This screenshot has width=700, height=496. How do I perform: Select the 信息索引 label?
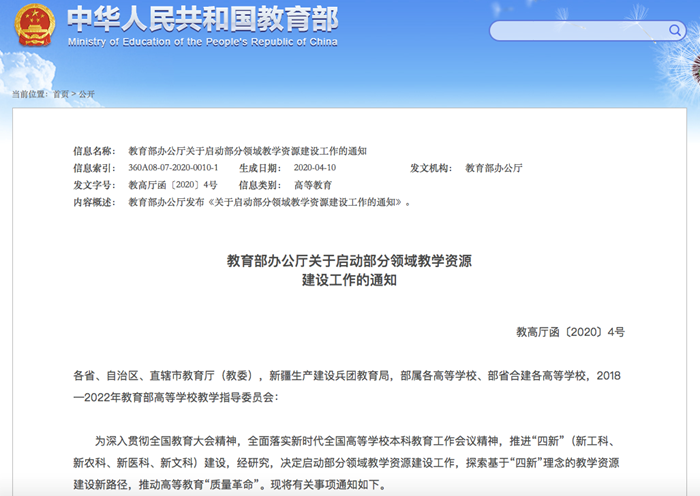[94, 168]
